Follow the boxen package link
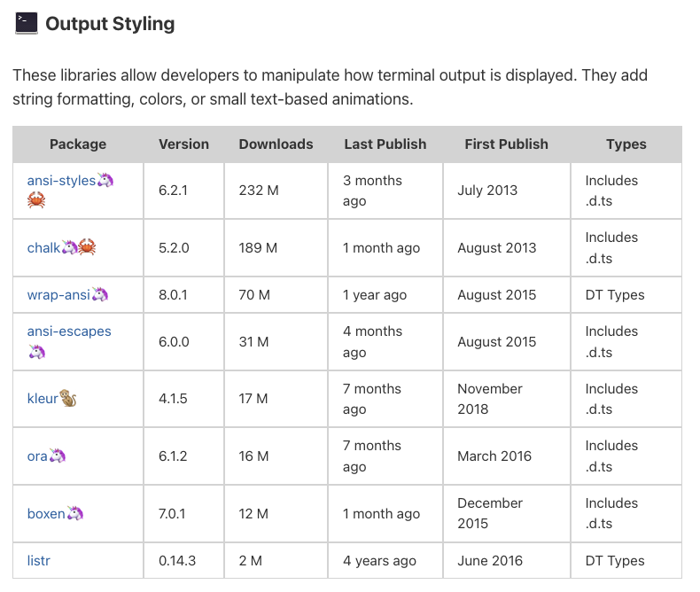Image resolution: width=700 pixels, height=592 pixels. point(46,513)
